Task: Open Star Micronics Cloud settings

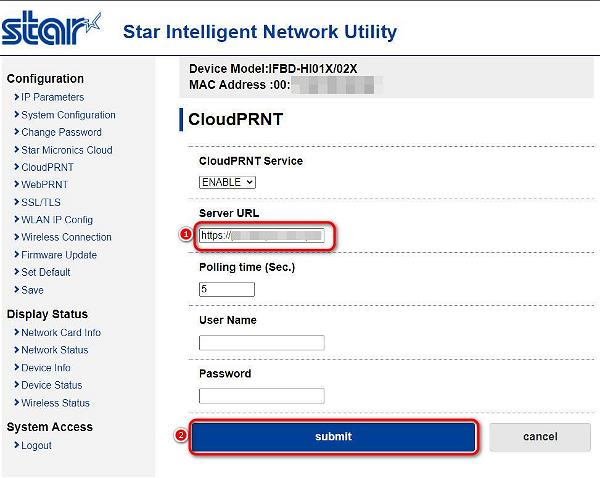Action: click(x=67, y=150)
